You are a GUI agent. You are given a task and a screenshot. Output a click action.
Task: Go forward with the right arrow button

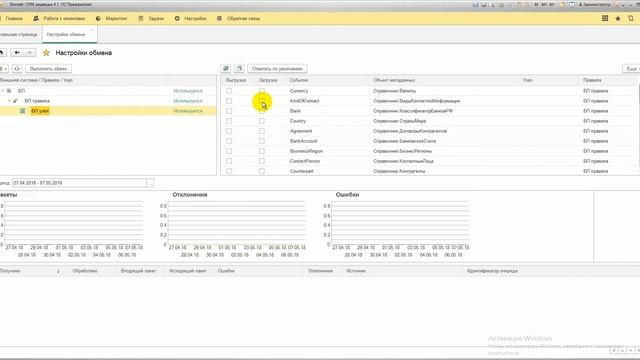(29, 53)
